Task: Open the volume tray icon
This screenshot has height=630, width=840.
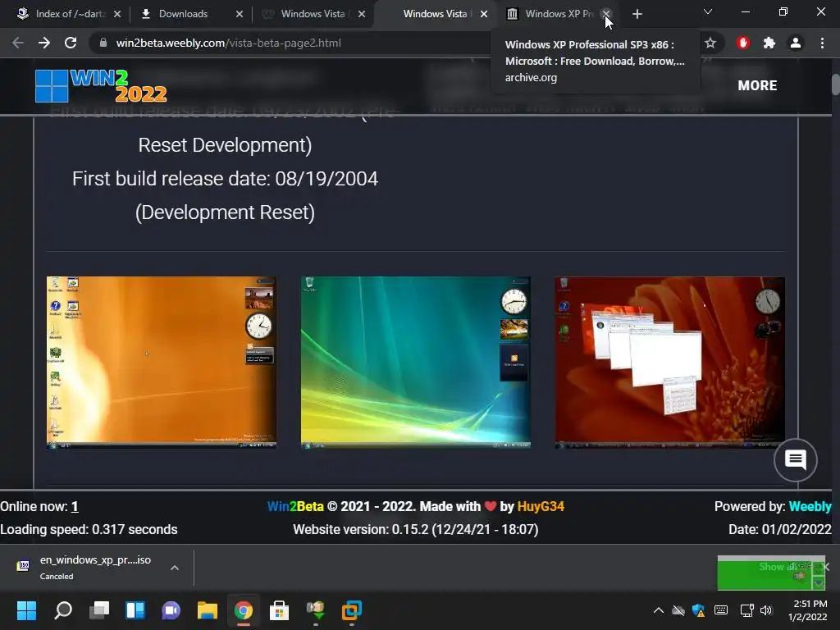Action: pos(767,610)
